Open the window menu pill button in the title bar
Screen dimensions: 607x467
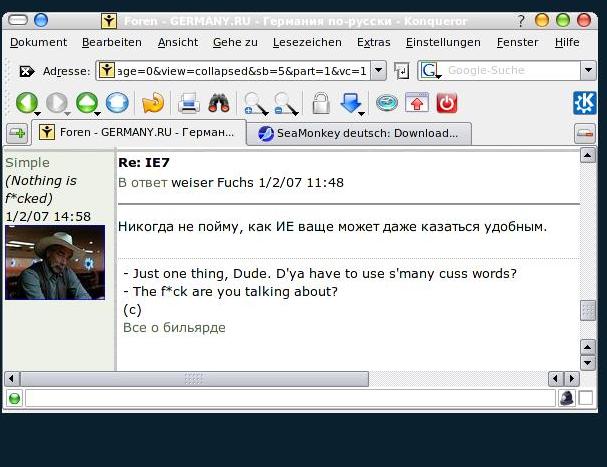[18, 20]
